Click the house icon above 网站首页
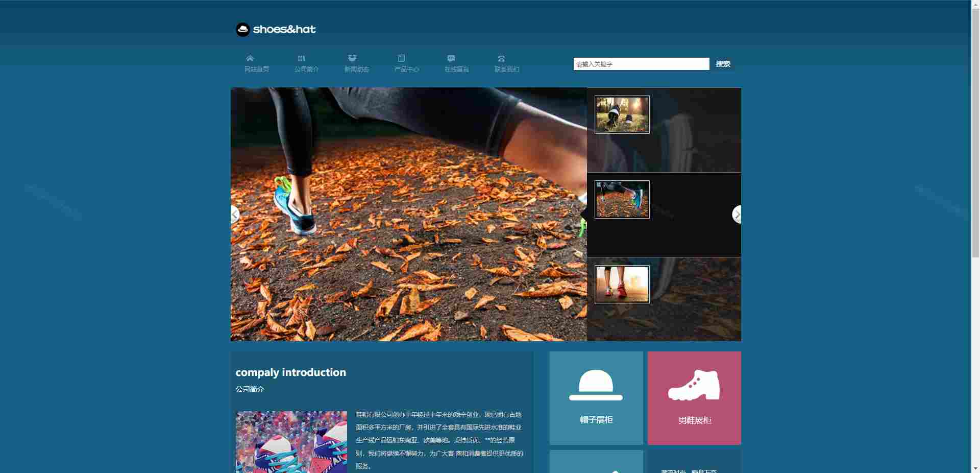 (x=250, y=58)
